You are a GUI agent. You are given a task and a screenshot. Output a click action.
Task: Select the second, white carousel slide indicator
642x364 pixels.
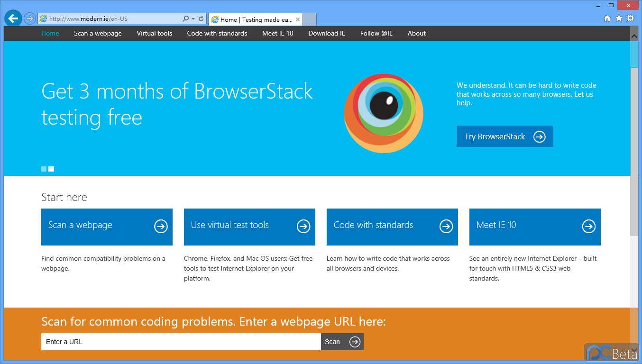[x=51, y=169]
